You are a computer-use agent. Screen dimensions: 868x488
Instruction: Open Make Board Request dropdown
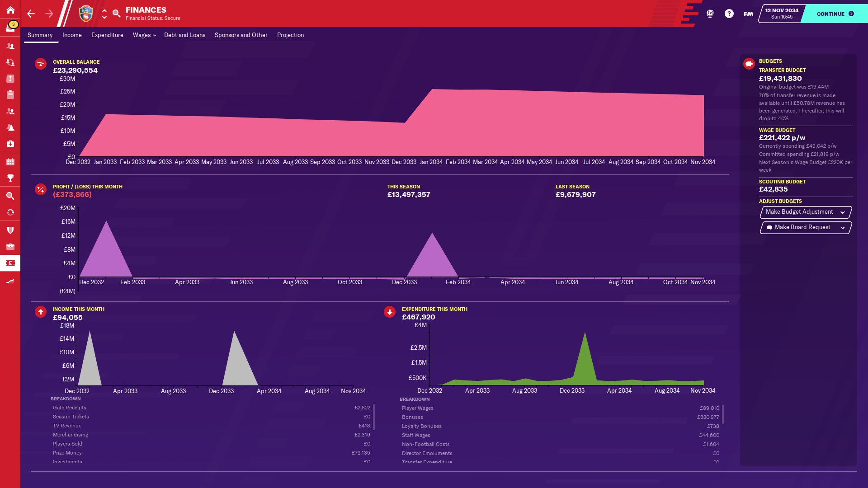pyautogui.click(x=806, y=227)
